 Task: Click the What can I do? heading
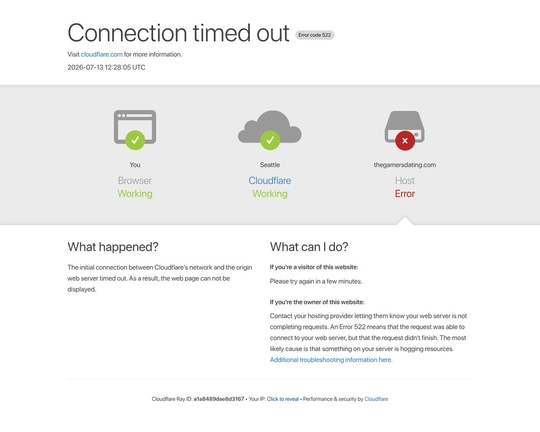[309, 247]
